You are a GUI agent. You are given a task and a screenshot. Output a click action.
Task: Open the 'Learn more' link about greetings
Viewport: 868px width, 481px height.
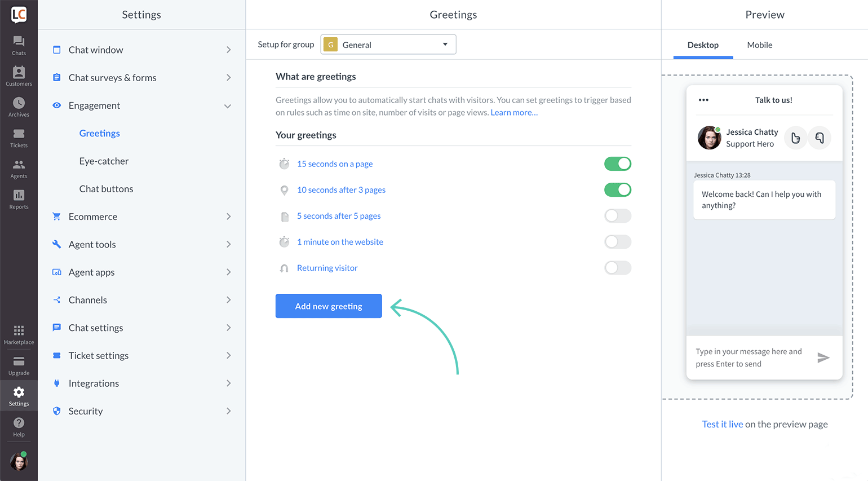[x=513, y=112]
